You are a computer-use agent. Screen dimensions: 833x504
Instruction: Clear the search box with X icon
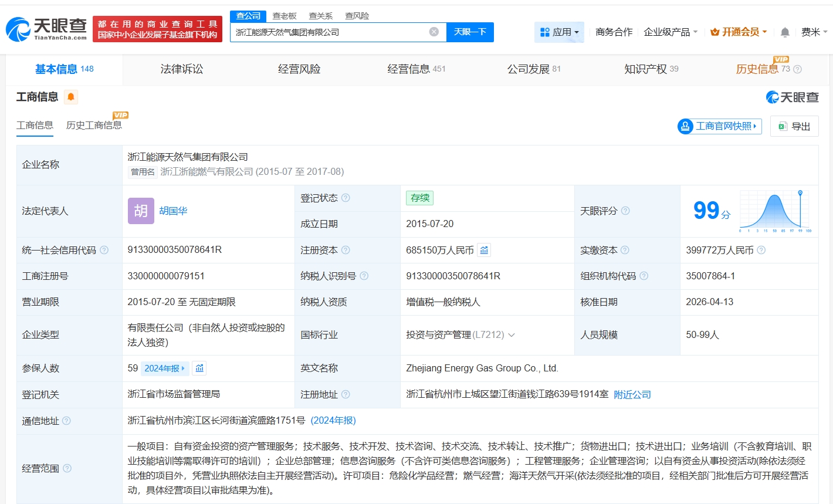pos(434,32)
